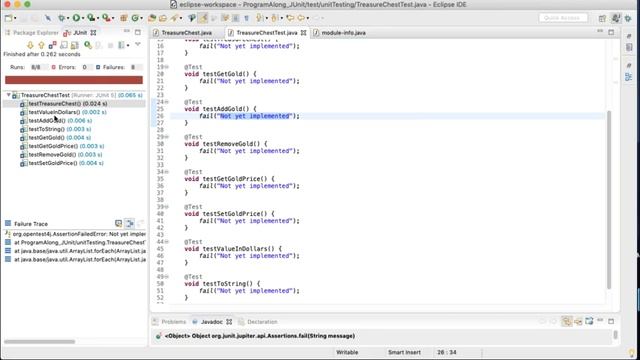Viewport: 640px width, 360px height.
Task: Open New wizard dropdown arrow
Action: pyautogui.click(x=15, y=18)
